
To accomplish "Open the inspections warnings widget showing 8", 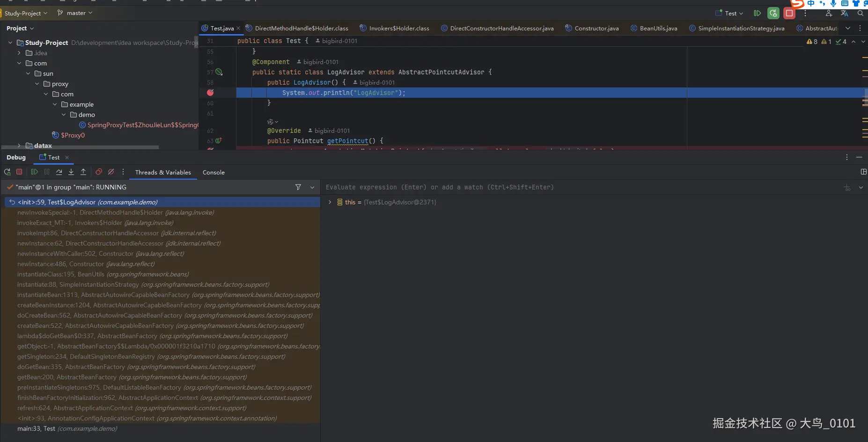I will [x=812, y=42].
